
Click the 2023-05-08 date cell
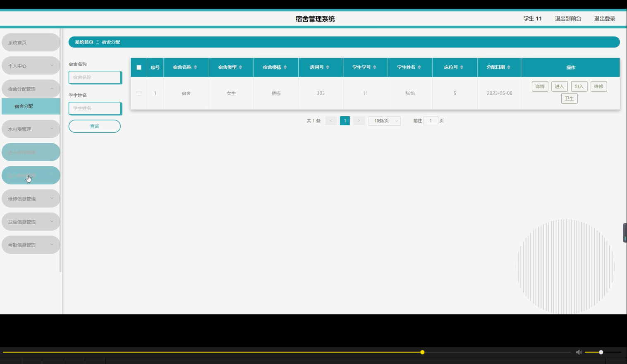(x=500, y=93)
